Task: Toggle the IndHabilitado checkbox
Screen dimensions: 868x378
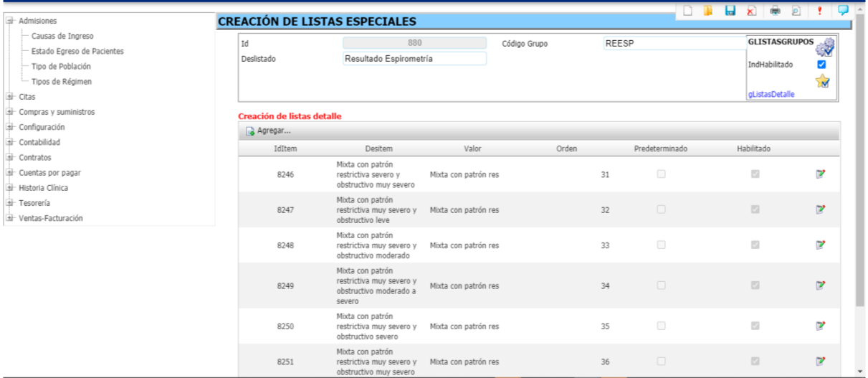Action: pyautogui.click(x=821, y=65)
